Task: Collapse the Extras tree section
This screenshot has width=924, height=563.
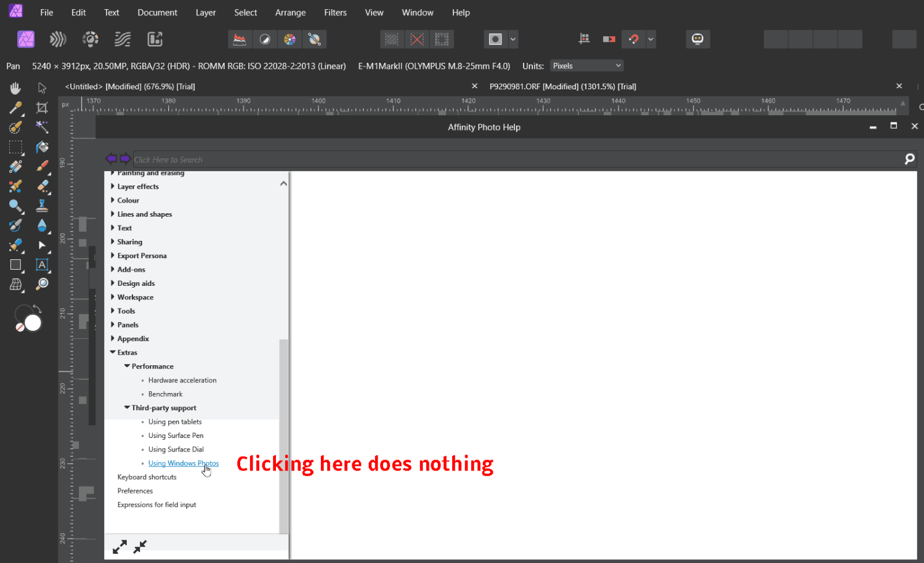Action: [113, 352]
